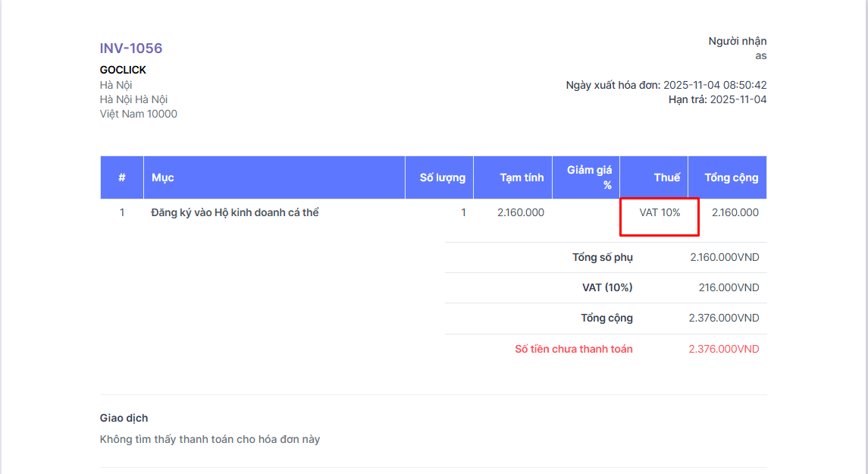Click the 'Hạn trả' due date line

(717, 99)
